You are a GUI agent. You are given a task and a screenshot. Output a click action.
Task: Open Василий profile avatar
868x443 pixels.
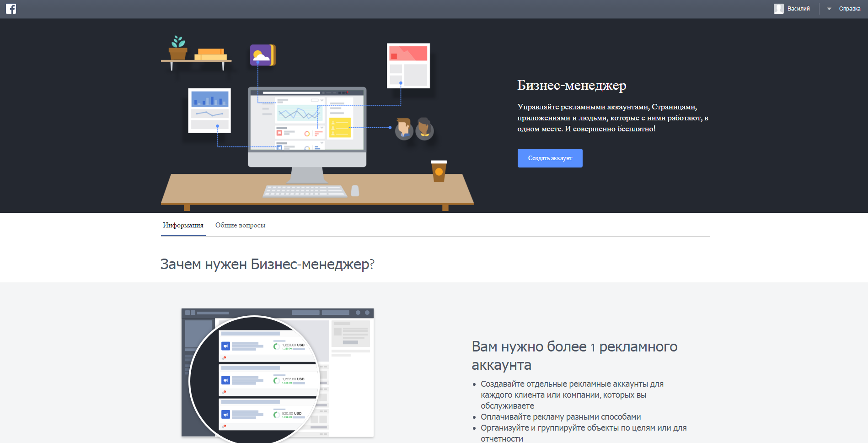[x=778, y=9]
